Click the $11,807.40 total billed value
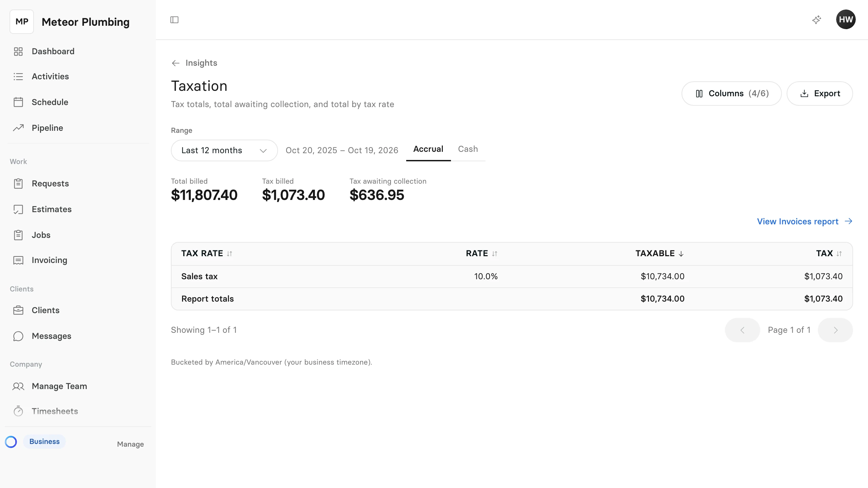The image size is (868, 488). pyautogui.click(x=204, y=195)
